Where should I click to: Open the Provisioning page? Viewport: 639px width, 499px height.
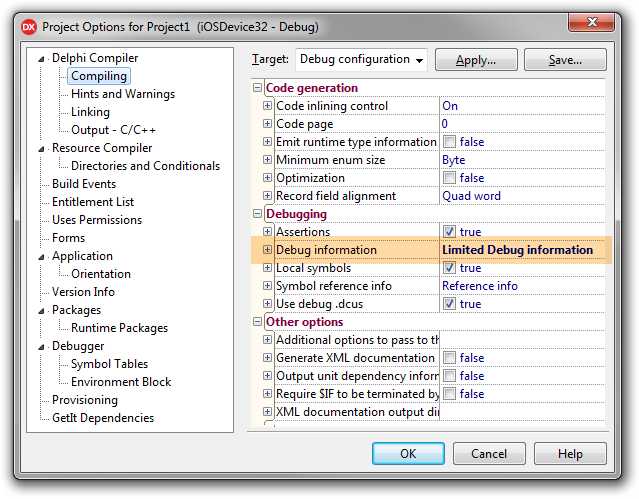click(85, 400)
